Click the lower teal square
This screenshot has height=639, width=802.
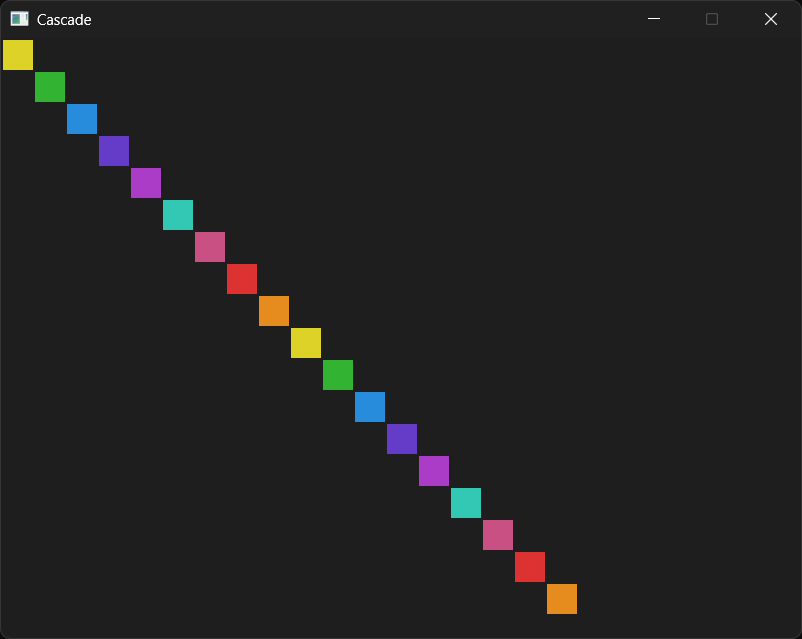(x=466, y=503)
